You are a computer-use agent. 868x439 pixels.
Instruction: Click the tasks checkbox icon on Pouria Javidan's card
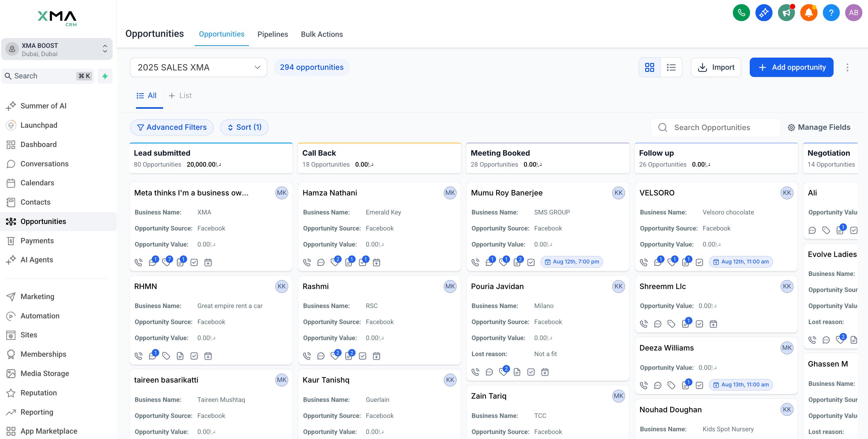tap(531, 372)
